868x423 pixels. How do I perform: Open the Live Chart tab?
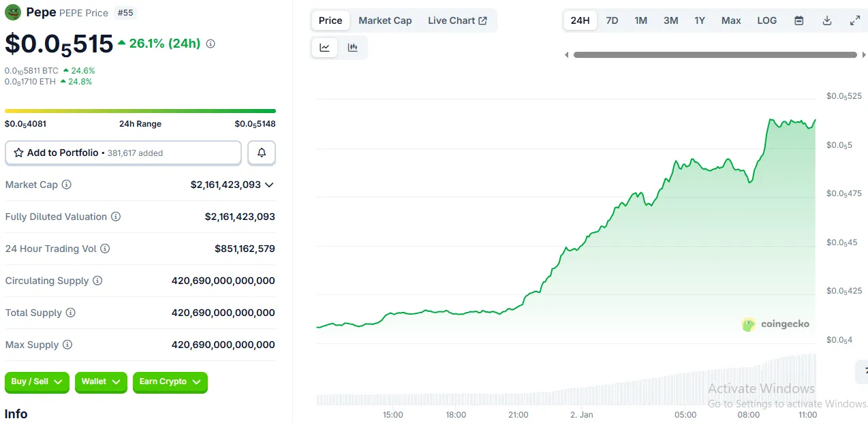click(456, 20)
